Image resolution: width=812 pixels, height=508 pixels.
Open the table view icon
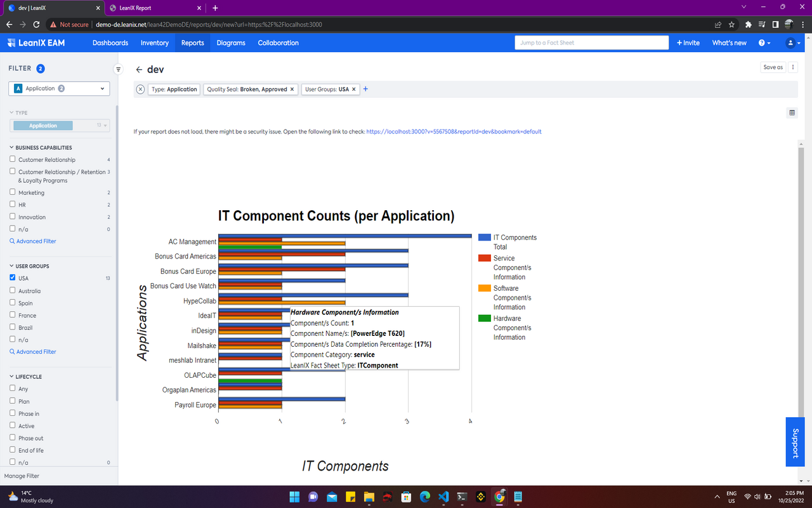coord(792,113)
